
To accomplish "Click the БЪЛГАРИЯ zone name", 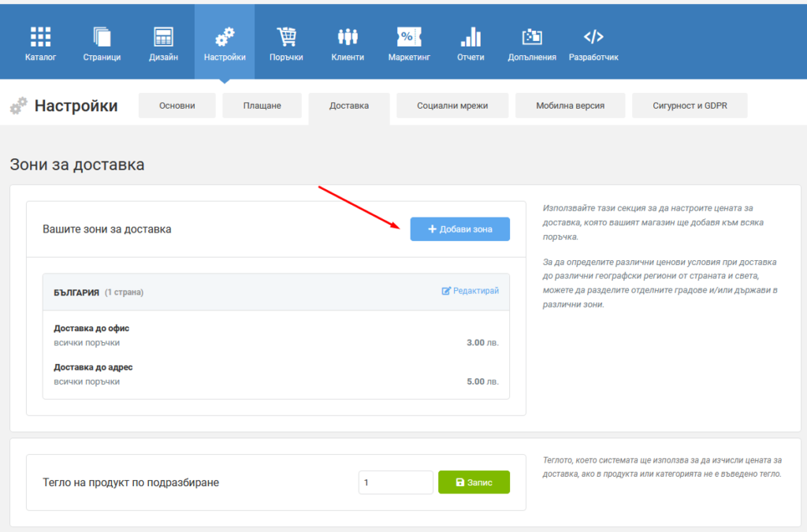I will pos(76,292).
